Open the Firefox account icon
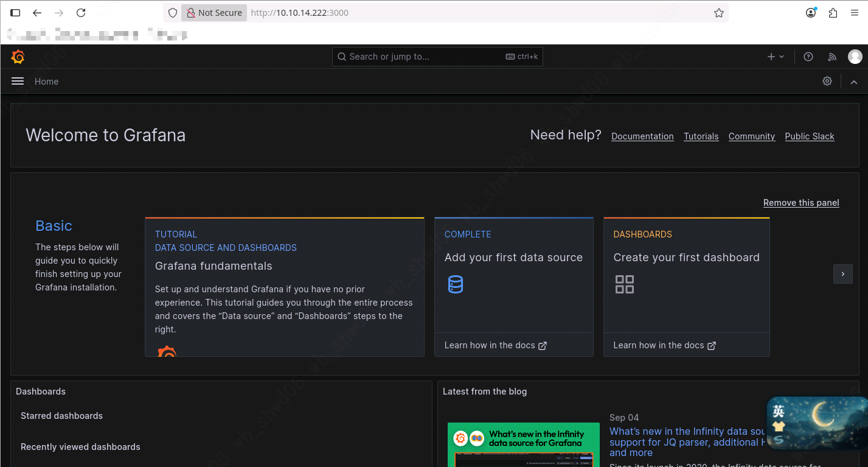The image size is (868, 467). pyautogui.click(x=811, y=13)
